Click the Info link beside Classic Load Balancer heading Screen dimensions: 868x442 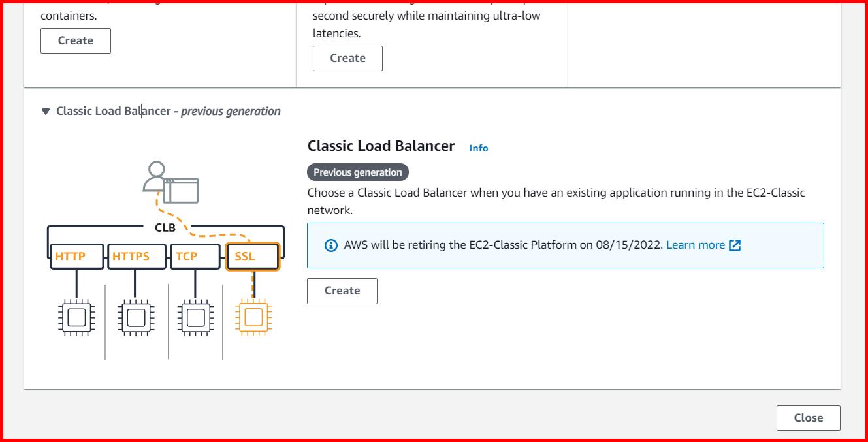point(479,148)
